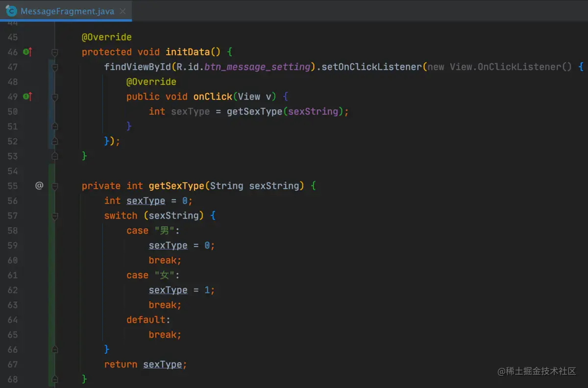Click line number 45 in the gutter
The image size is (588, 388).
coord(12,37)
